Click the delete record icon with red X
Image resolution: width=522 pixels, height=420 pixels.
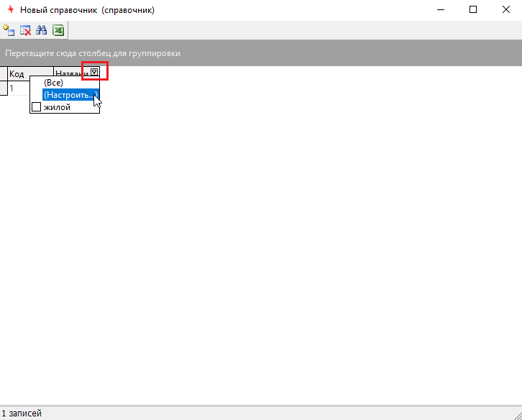tap(25, 30)
